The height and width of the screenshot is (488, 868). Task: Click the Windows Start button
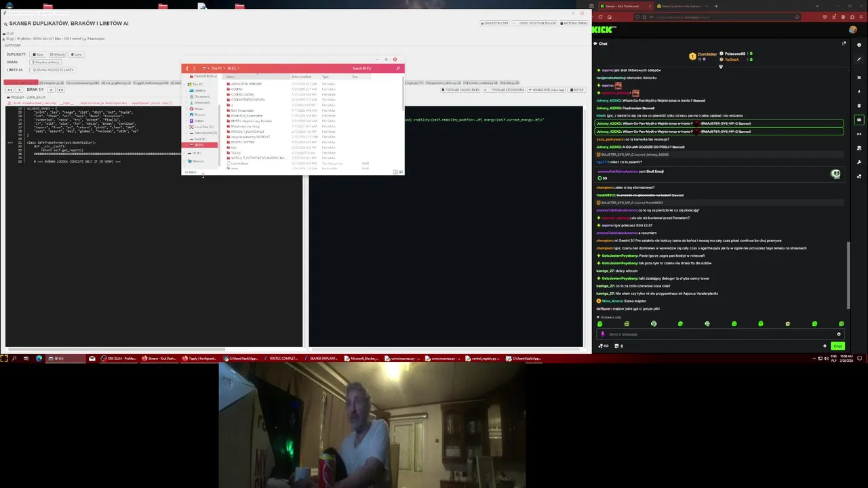tap(4, 358)
